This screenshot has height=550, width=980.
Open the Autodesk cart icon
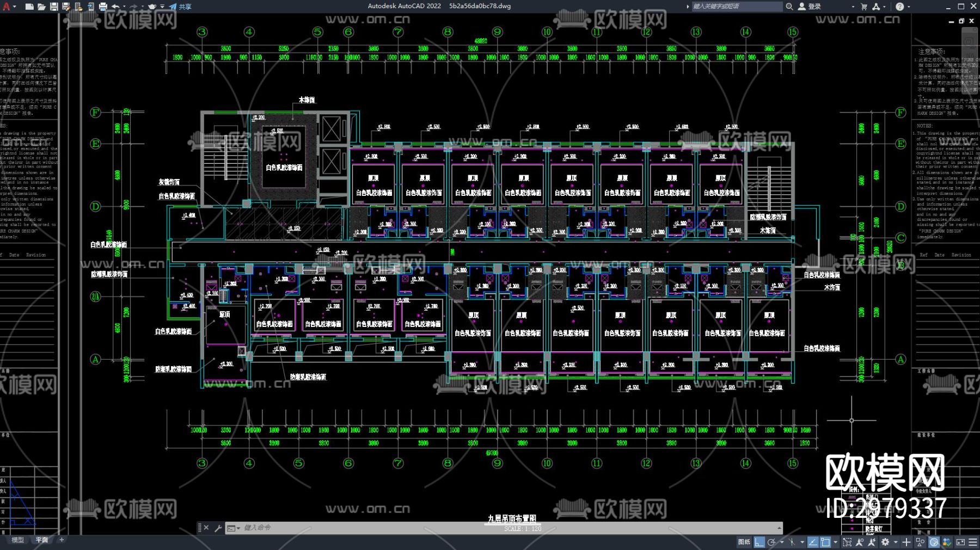coord(864,7)
